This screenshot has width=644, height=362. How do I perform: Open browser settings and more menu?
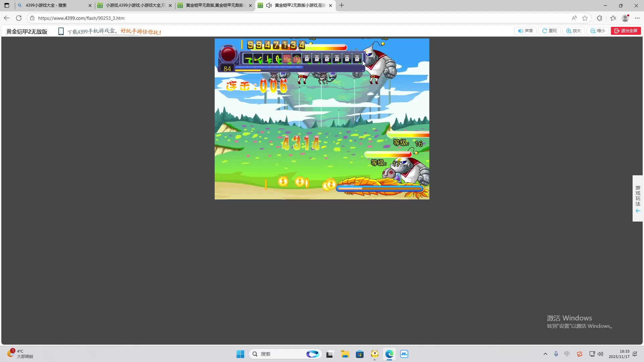(x=637, y=18)
